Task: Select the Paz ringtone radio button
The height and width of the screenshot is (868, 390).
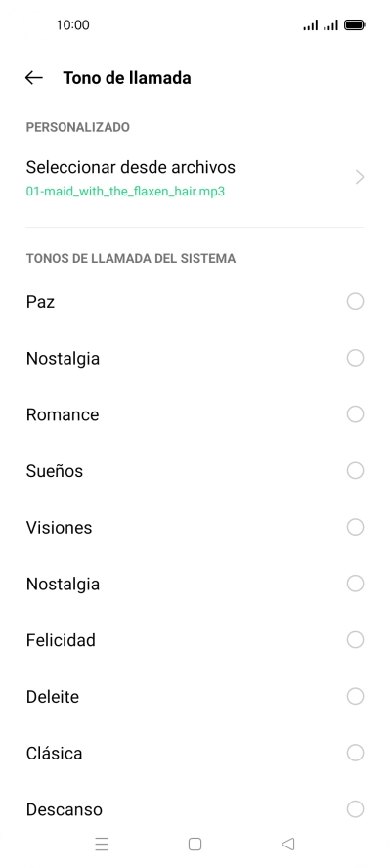Action: tap(355, 302)
